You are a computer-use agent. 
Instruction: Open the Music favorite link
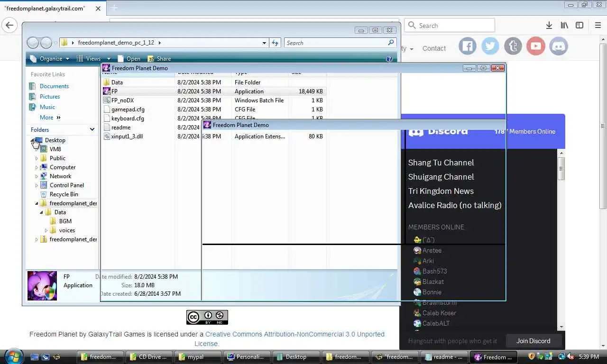[x=47, y=107]
